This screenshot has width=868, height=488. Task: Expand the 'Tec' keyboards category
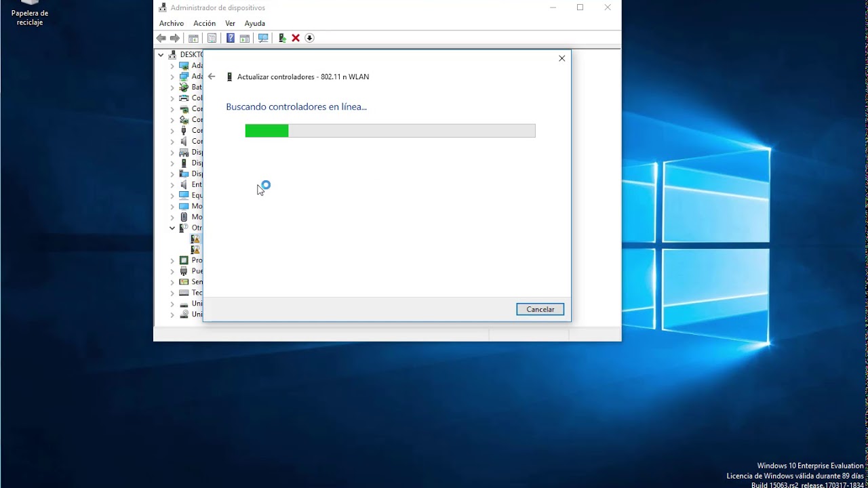tap(172, 293)
